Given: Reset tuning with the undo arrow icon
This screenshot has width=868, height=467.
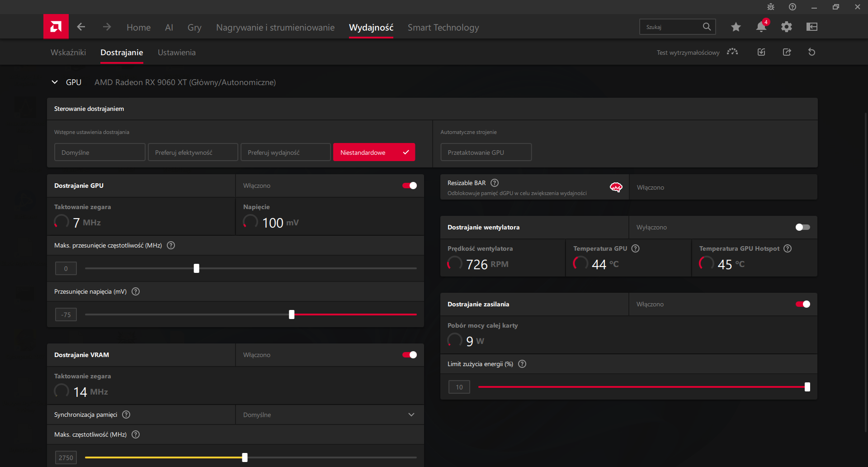Looking at the screenshot, I should 811,52.
